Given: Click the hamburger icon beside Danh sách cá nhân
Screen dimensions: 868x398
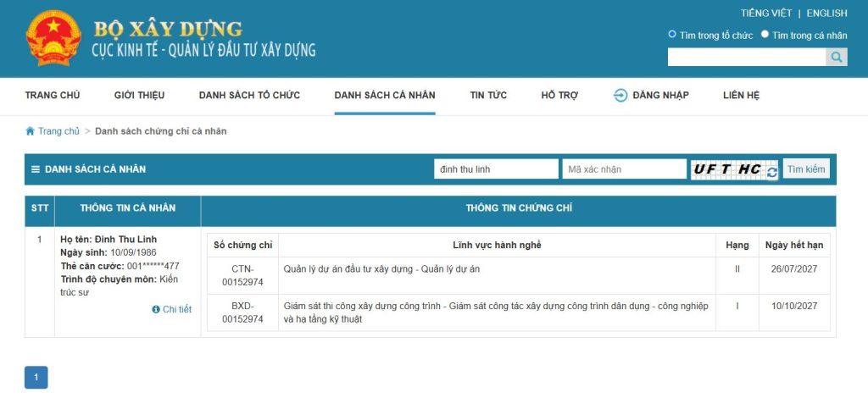Looking at the screenshot, I should 36,169.
